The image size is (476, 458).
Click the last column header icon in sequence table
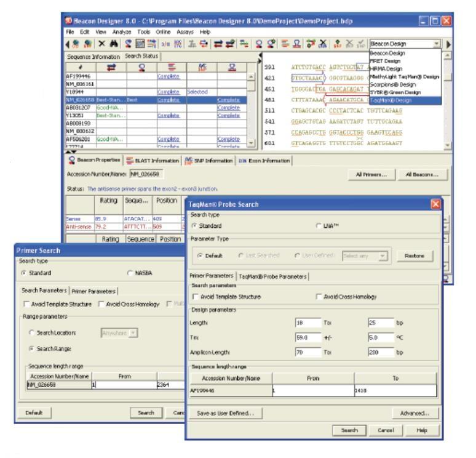click(x=232, y=67)
